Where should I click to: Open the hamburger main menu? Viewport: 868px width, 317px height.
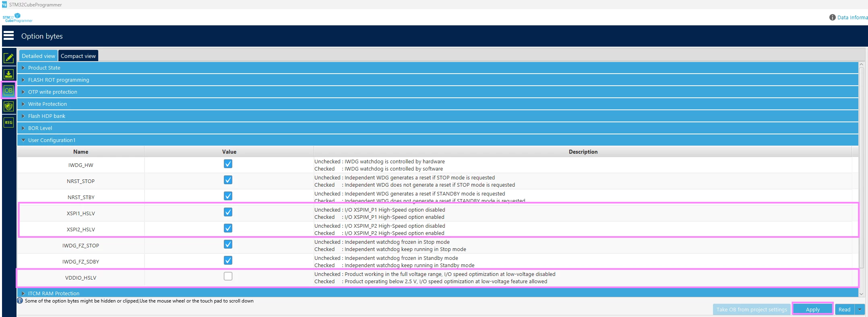click(x=8, y=36)
